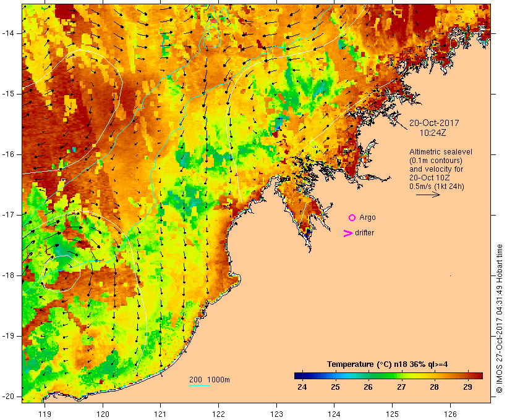Click the color bar value '26'
507x420 pixels.
pyautogui.click(x=368, y=387)
